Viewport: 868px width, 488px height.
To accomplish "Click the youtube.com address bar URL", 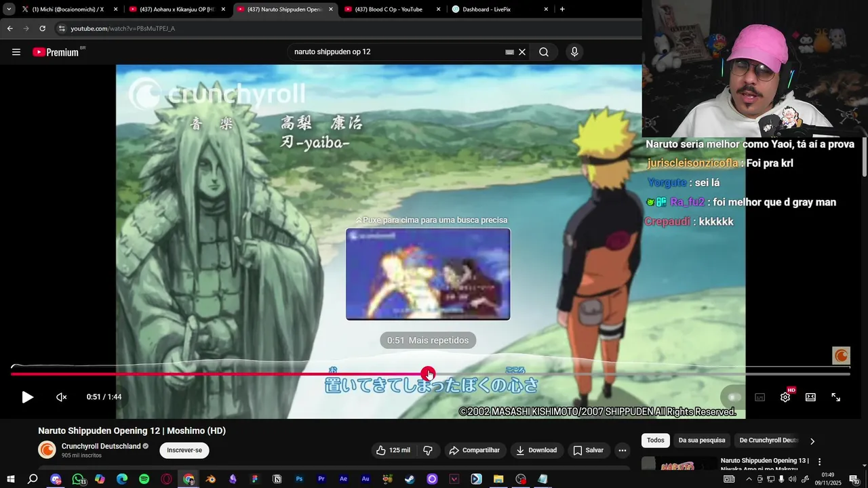I will click(x=123, y=28).
